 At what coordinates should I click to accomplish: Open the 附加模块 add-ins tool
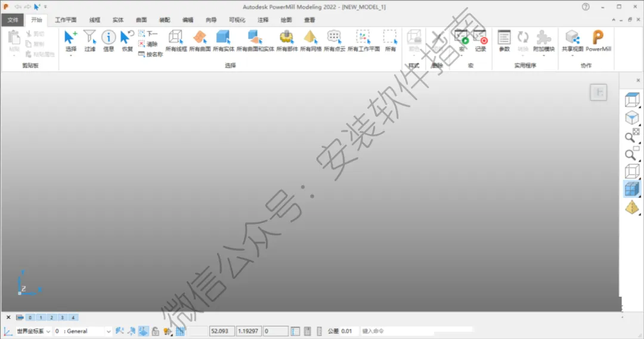pos(544,41)
